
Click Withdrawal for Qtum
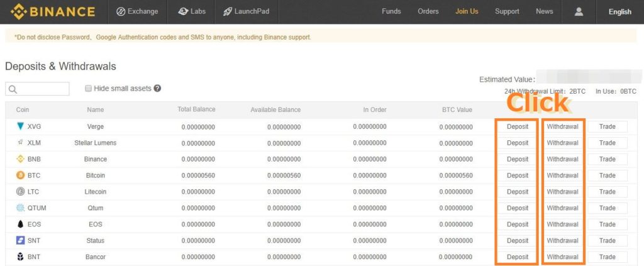(562, 208)
